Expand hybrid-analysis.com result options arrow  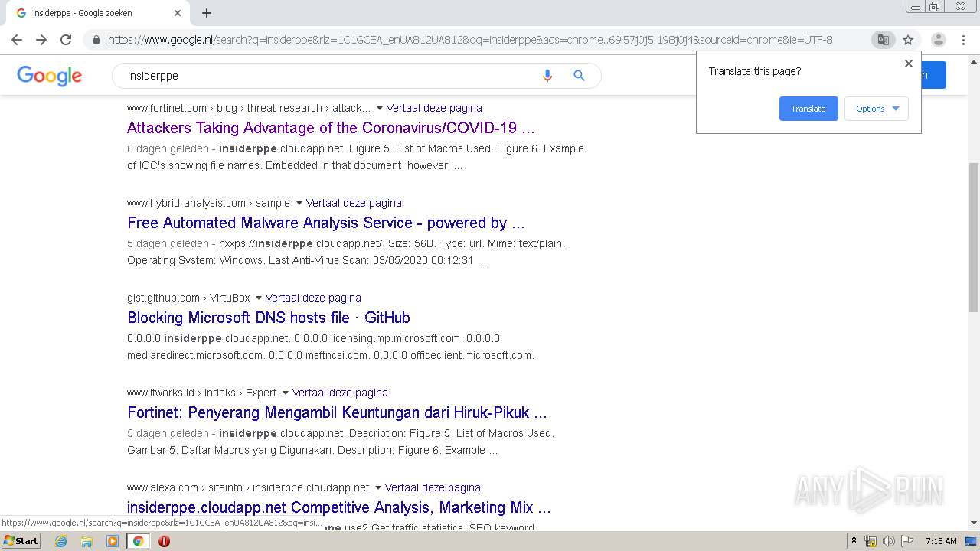pos(299,204)
